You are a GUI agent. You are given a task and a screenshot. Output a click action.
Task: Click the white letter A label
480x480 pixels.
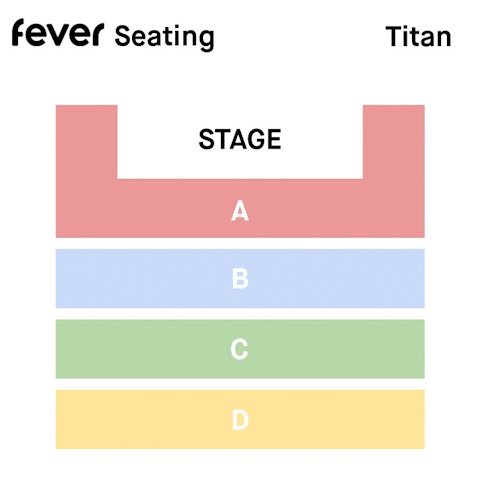240,211
